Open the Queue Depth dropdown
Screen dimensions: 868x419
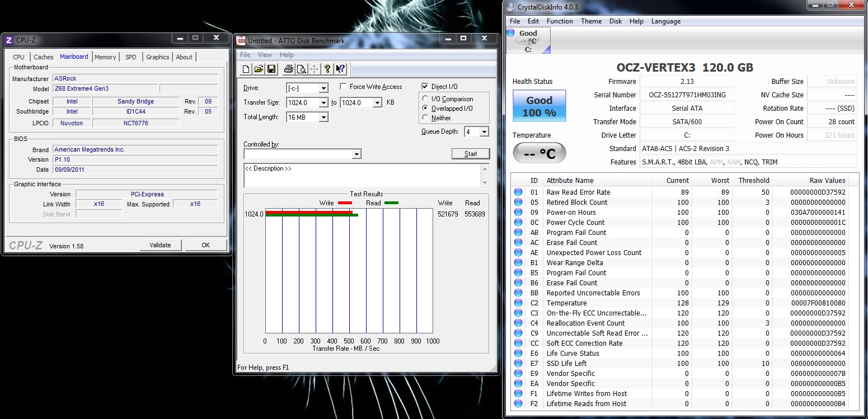[x=484, y=132]
